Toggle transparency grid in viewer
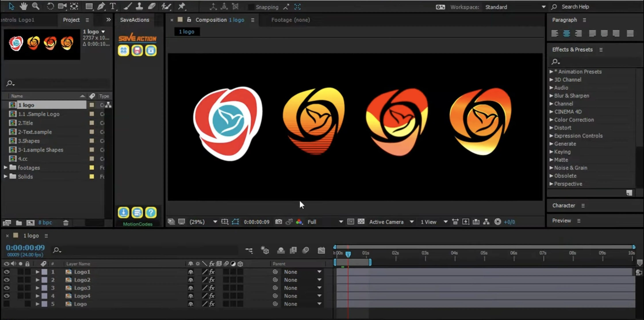This screenshot has width=644, height=320. [361, 222]
